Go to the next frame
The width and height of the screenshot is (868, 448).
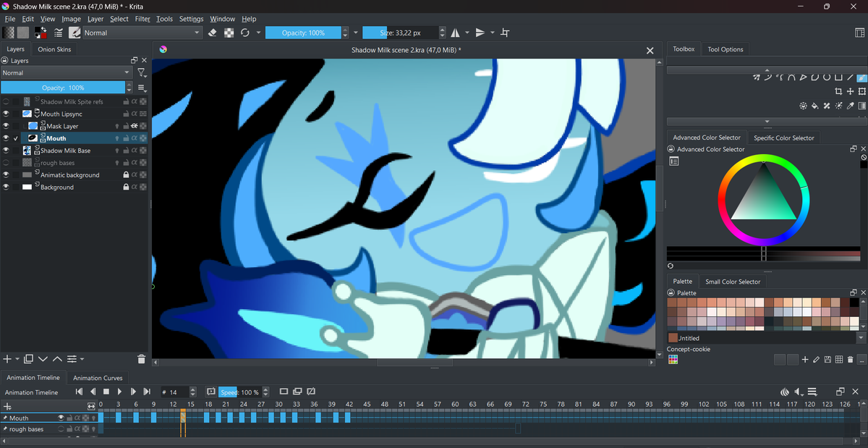[x=133, y=392]
